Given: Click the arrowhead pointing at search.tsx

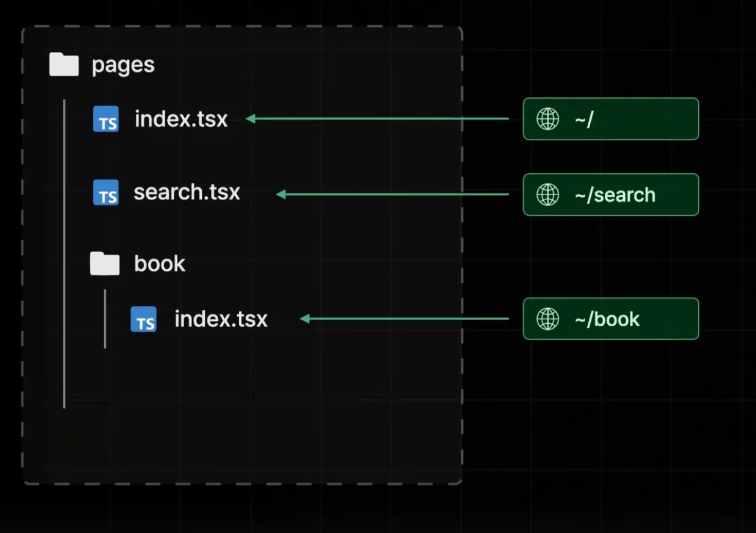Looking at the screenshot, I should point(281,195).
